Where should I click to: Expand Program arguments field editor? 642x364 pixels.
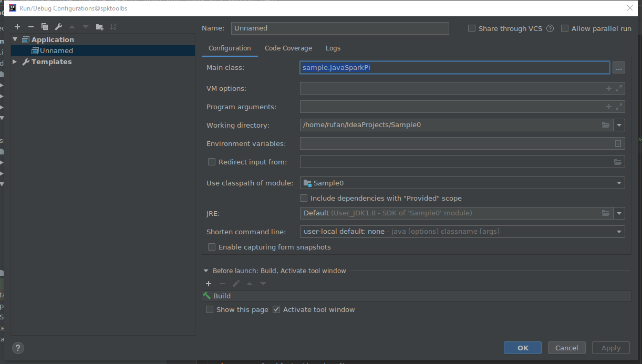(619, 107)
